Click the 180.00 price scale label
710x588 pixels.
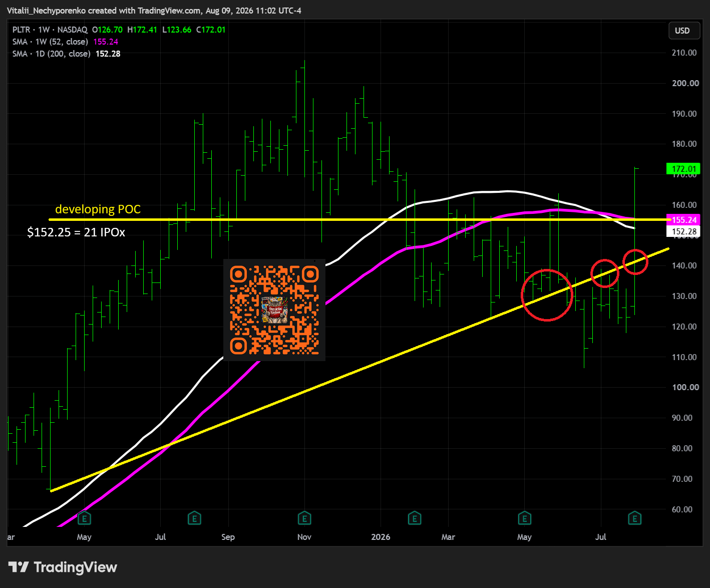pyautogui.click(x=684, y=144)
